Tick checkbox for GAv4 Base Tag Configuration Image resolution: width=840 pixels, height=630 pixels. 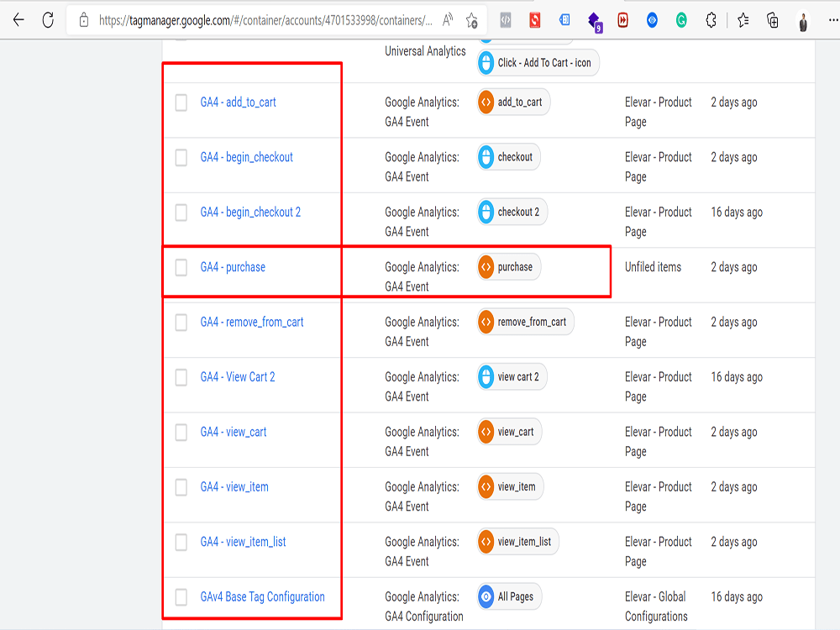(x=181, y=596)
